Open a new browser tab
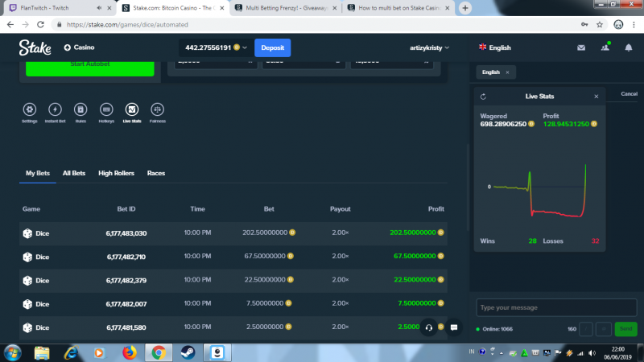 (x=465, y=8)
